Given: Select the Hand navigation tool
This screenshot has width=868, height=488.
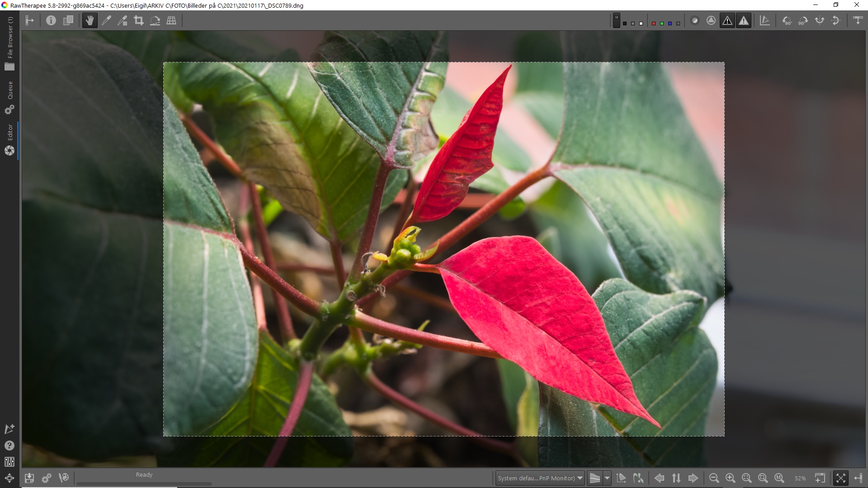Looking at the screenshot, I should click(x=90, y=20).
